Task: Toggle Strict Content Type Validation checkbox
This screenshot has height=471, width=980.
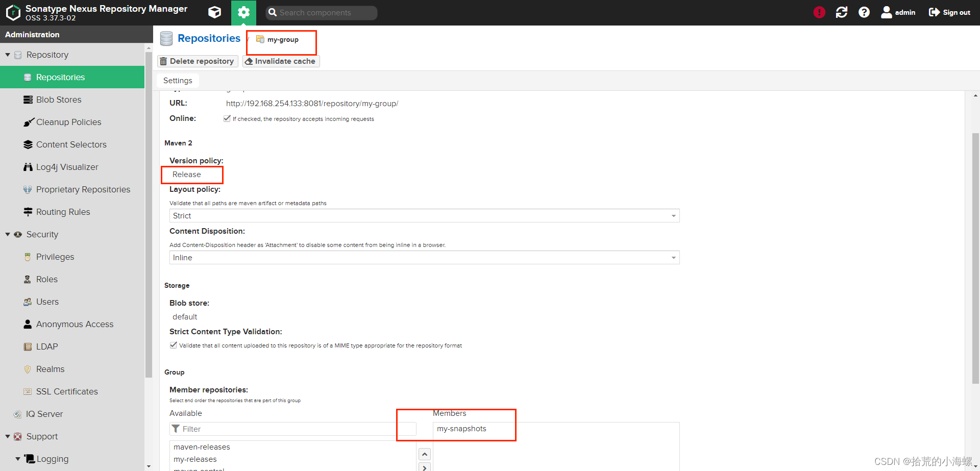Action: point(174,345)
